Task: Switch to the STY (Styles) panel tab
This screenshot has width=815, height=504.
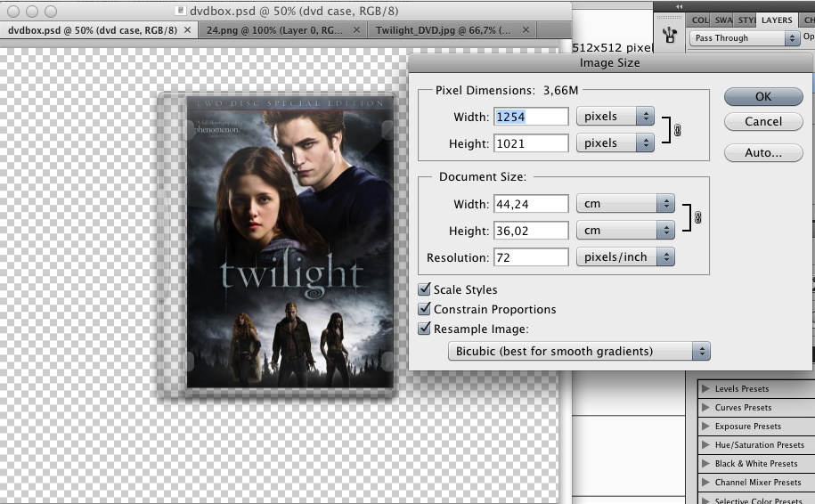Action: coord(746,20)
